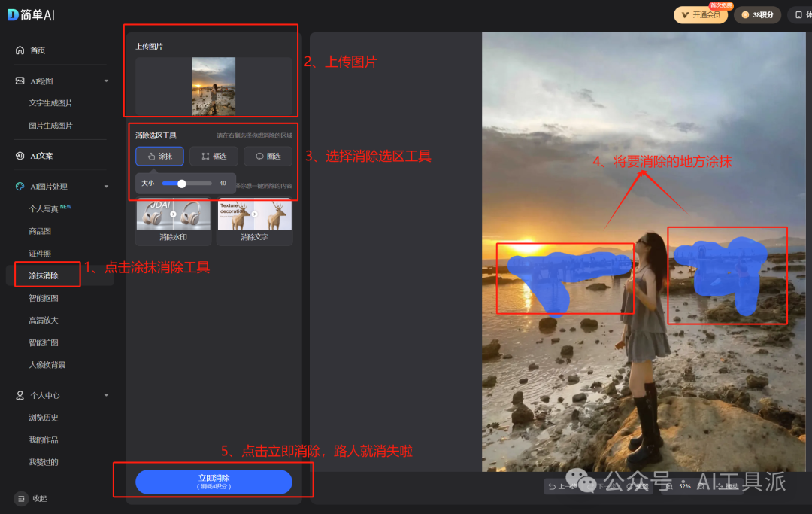The height and width of the screenshot is (514, 812).
Task: Click the 收起 collapse sidebar icon
Action: click(x=21, y=498)
